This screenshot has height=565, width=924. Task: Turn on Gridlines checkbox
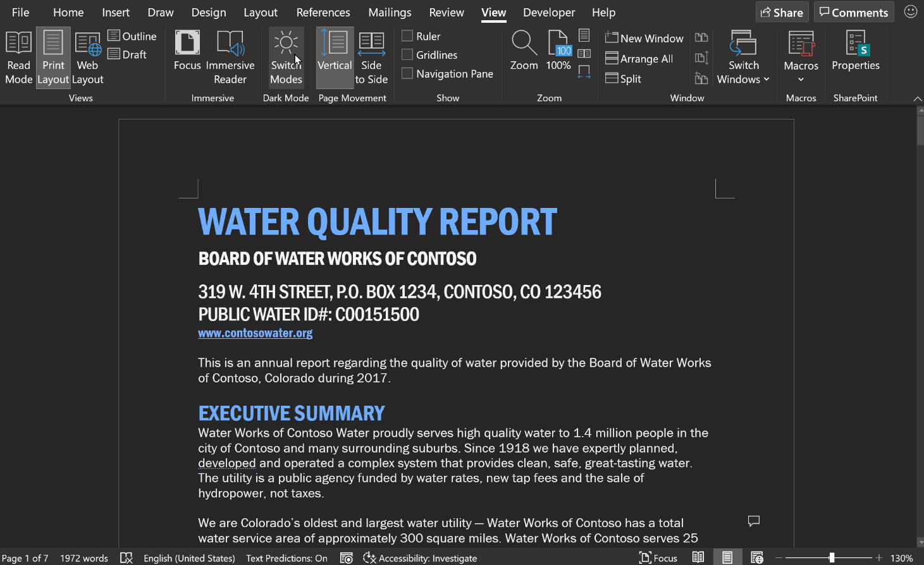(x=408, y=55)
